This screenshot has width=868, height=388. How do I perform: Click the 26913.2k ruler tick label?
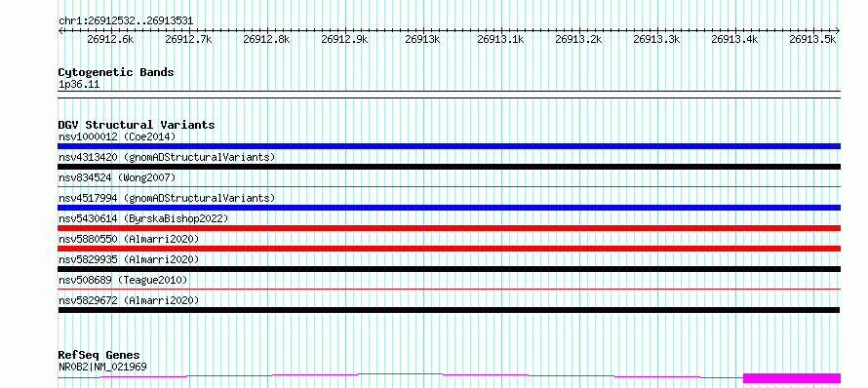click(x=578, y=39)
